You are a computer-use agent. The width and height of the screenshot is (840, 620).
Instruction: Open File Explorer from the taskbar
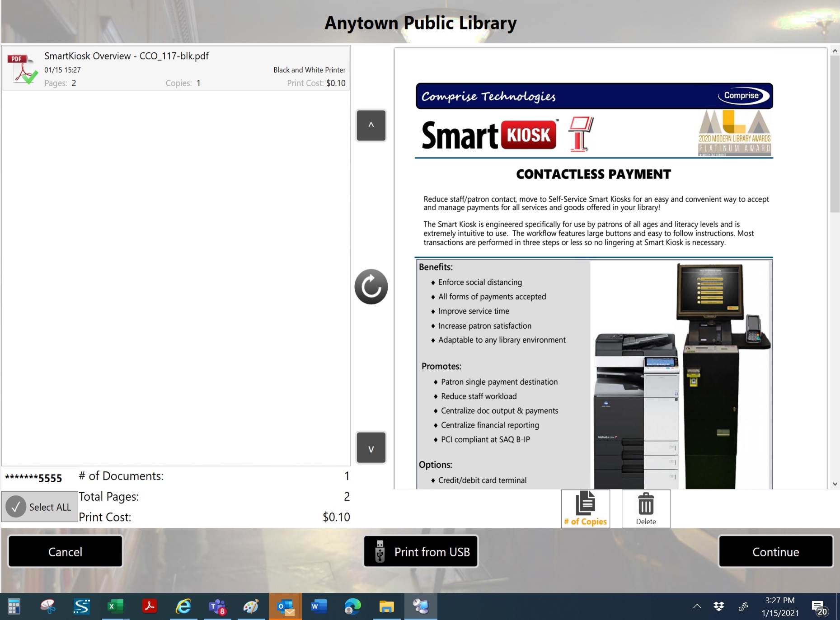[x=387, y=606]
